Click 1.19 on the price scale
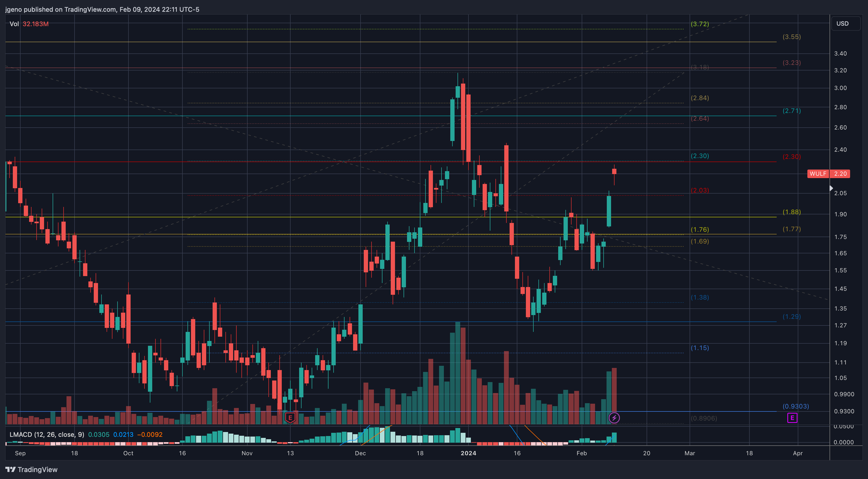 [840, 343]
